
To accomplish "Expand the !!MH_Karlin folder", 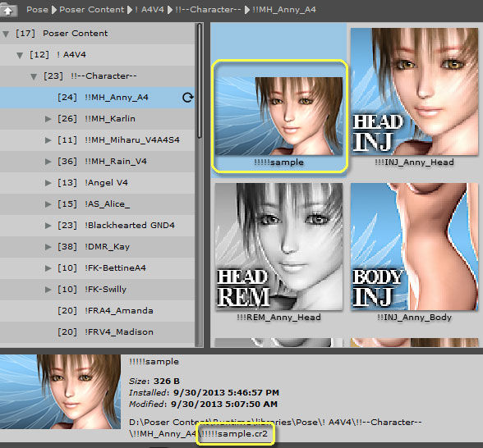I will [x=48, y=119].
